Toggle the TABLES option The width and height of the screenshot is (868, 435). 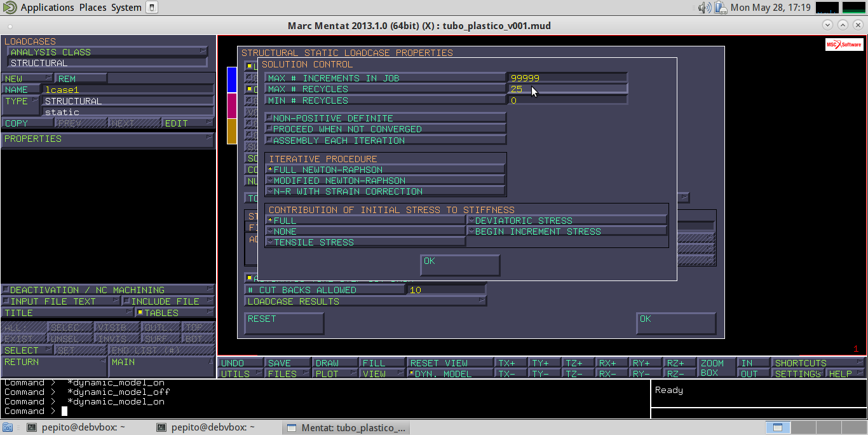pos(175,313)
